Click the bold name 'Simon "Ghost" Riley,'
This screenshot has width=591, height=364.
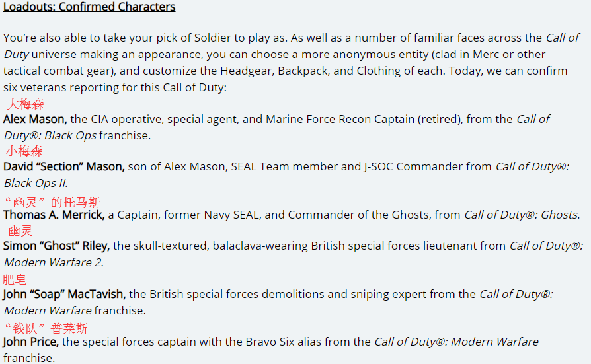pos(57,246)
